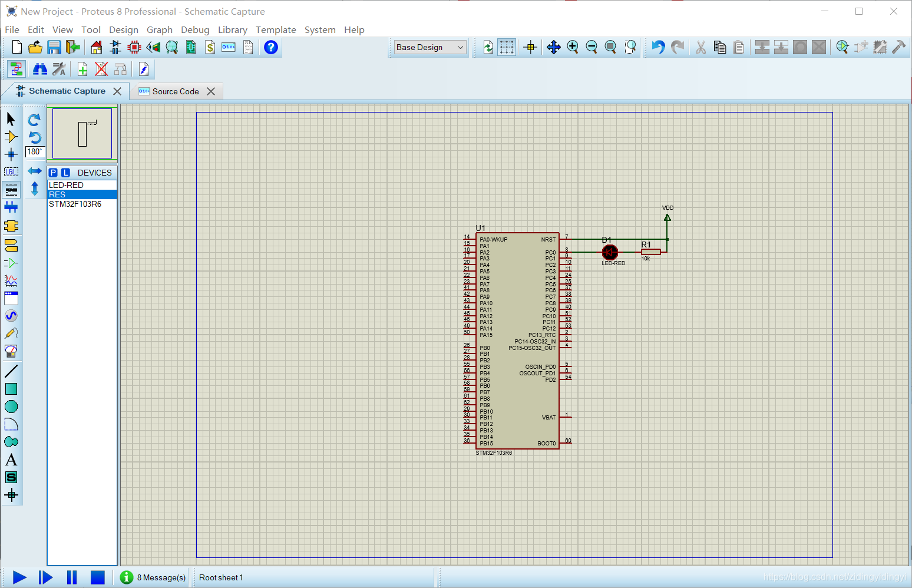Switch to the Schematic Capture tab
The height and width of the screenshot is (588, 912).
(67, 91)
